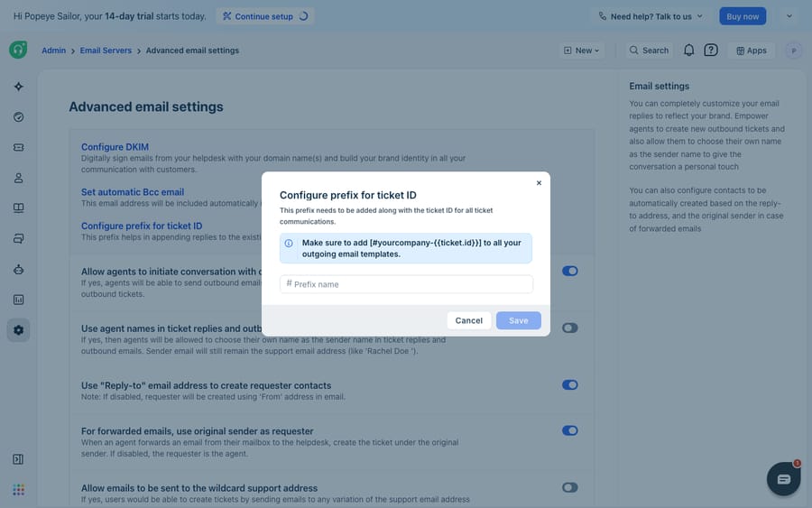Click the Freshdesk logo icon
812x508 pixels.
[18, 50]
